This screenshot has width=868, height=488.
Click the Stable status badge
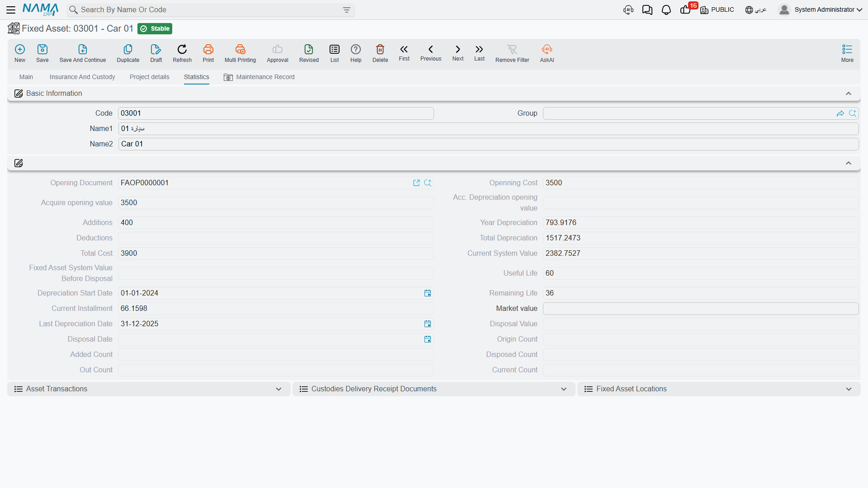tap(155, 29)
